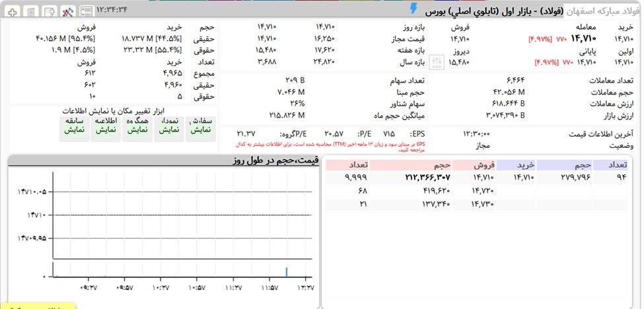Click the مجموع buyers count ۴,۹۶۵
The width and height of the screenshot is (644, 309).
[x=172, y=73]
